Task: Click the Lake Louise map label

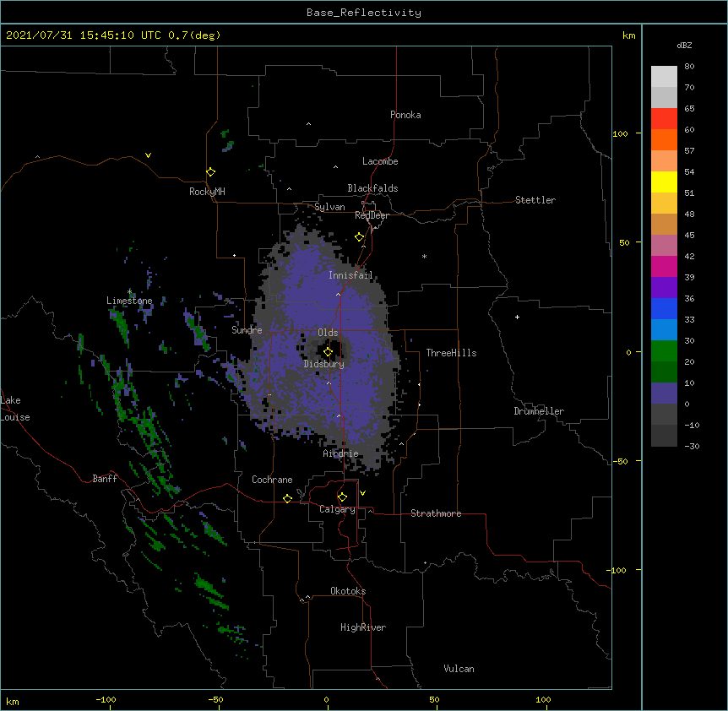Action: click(x=14, y=409)
